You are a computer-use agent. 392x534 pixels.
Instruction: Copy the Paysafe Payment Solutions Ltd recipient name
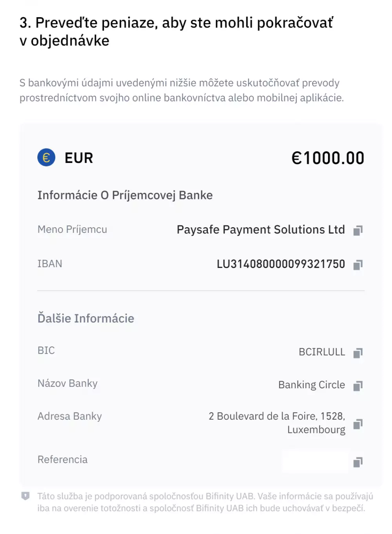(x=358, y=231)
